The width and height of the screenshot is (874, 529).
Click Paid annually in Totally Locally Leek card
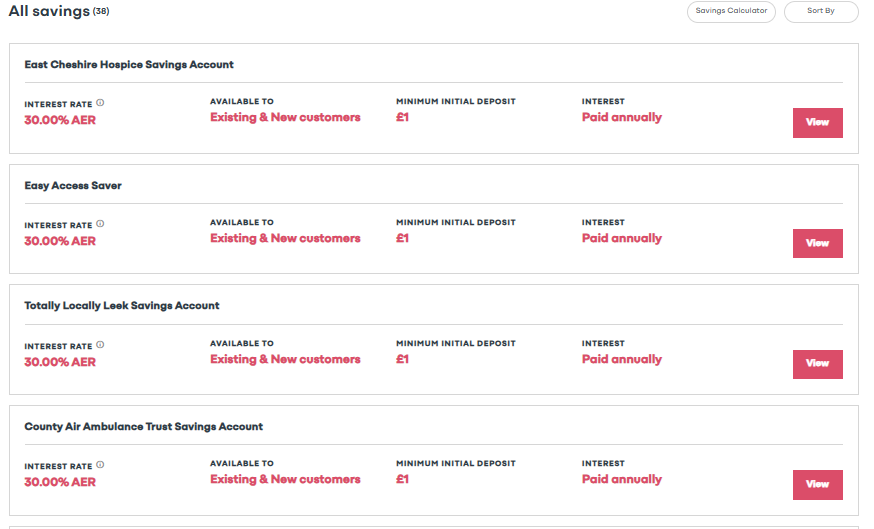tap(622, 359)
